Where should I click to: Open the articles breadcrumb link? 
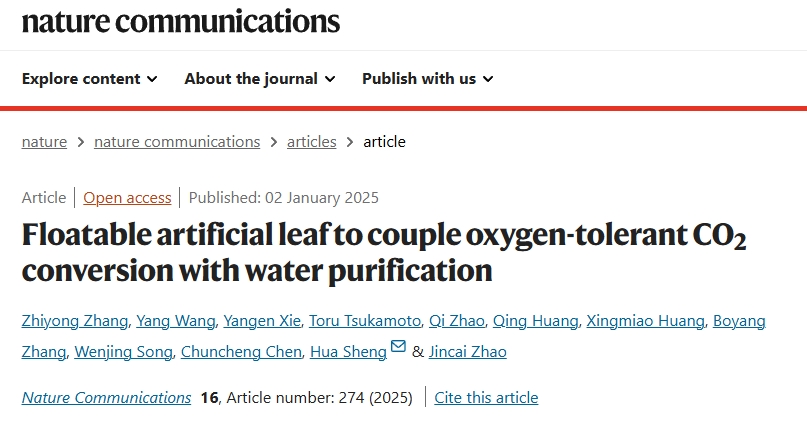(311, 141)
